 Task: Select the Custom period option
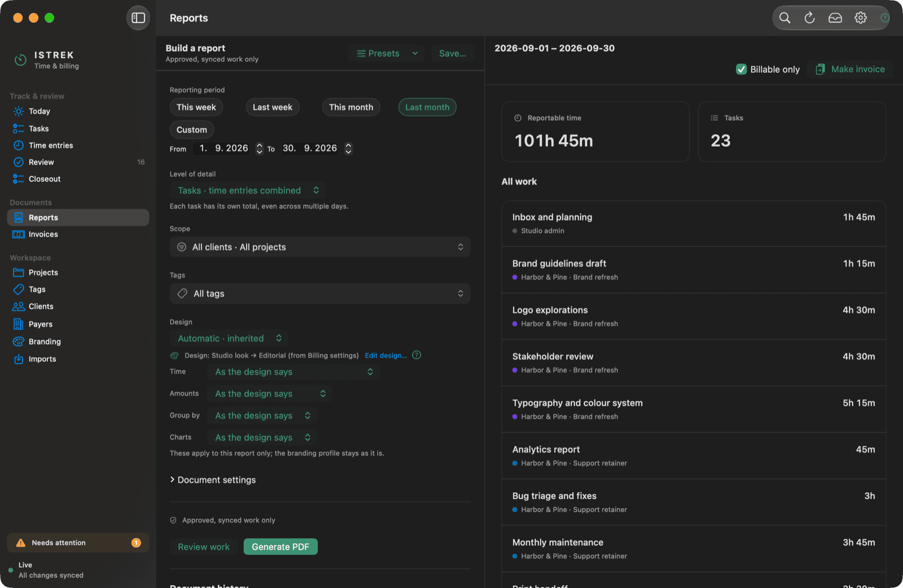(192, 130)
